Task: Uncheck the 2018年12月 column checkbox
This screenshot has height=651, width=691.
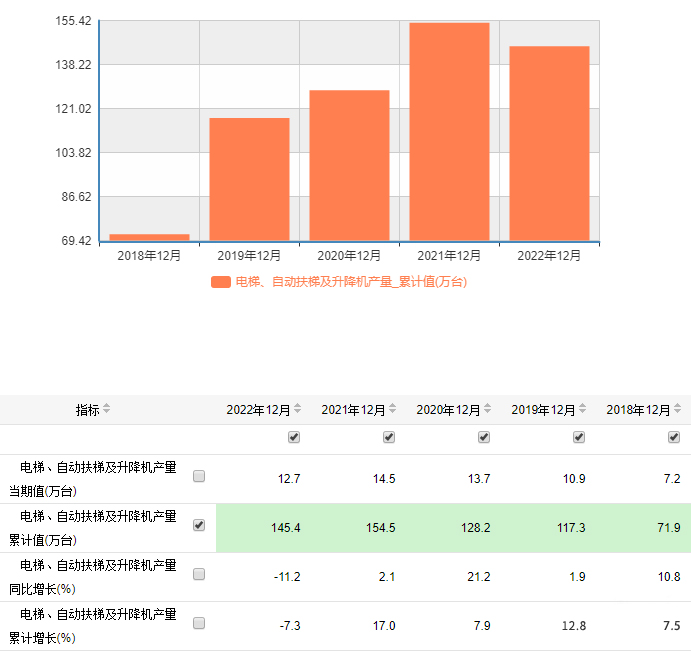Action: [x=674, y=437]
